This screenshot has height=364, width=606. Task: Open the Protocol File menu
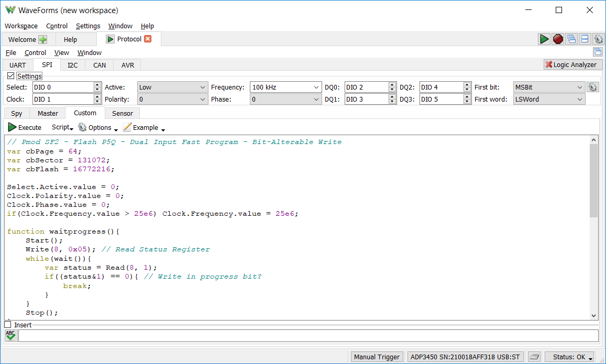(11, 52)
